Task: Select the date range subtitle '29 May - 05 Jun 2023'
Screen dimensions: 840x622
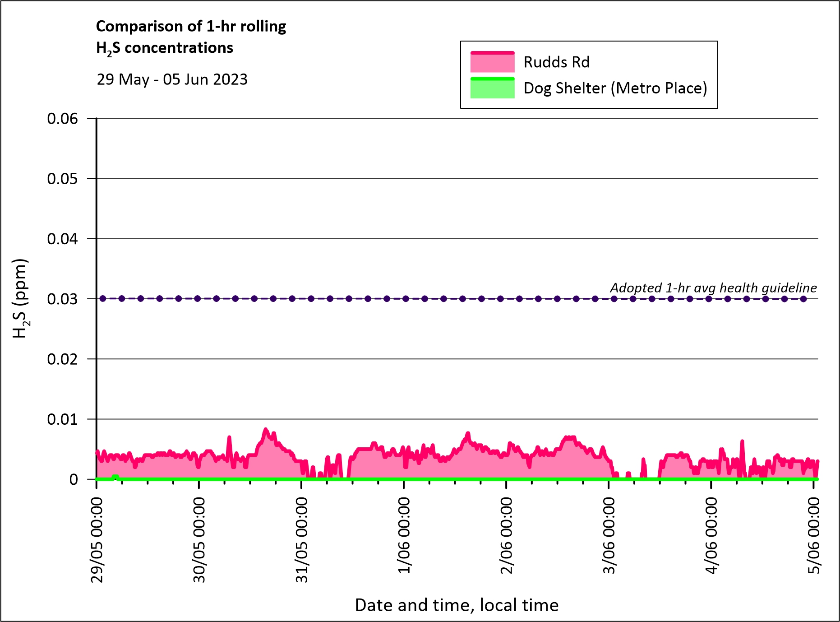Action: point(172,79)
